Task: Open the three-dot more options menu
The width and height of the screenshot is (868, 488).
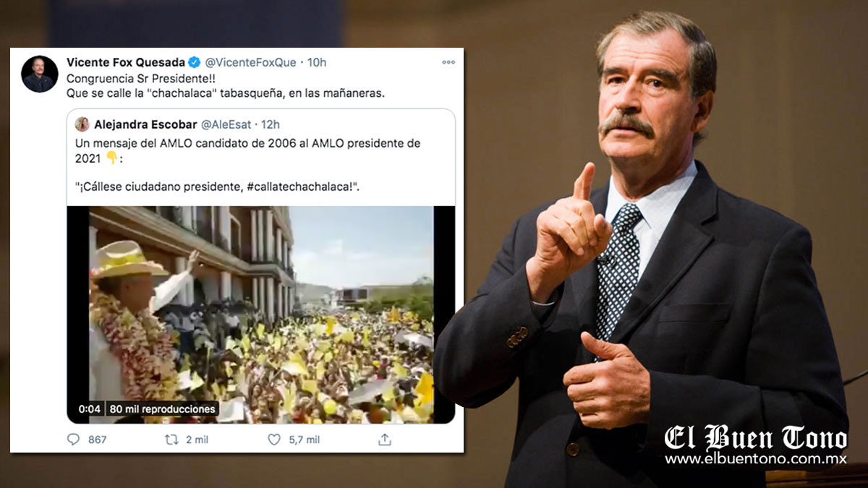Action: coord(448,62)
